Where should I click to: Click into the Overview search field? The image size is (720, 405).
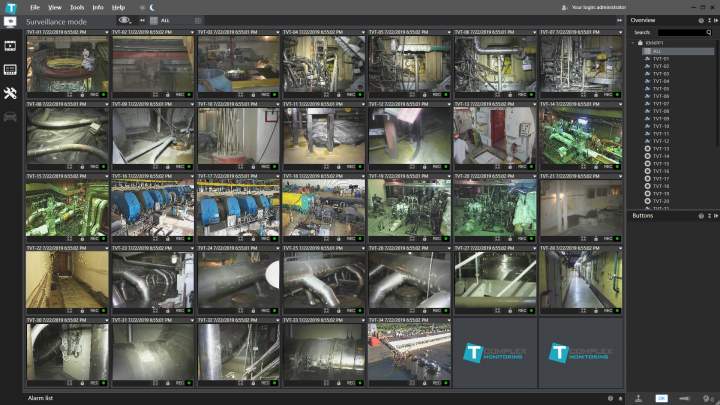coord(682,32)
